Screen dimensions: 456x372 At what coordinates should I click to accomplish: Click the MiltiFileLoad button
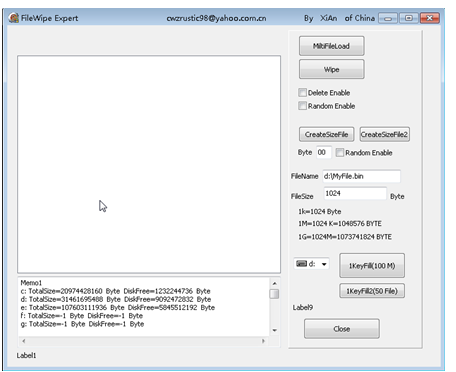tap(331, 46)
